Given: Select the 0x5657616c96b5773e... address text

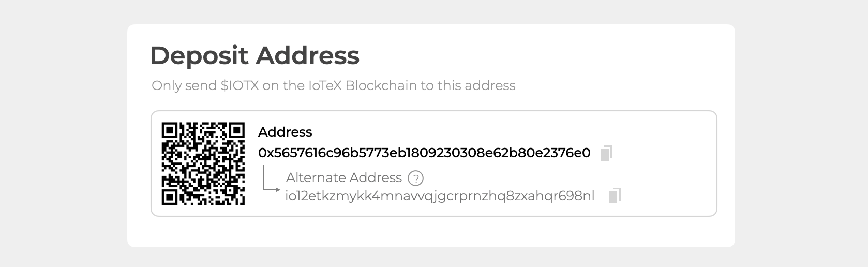Looking at the screenshot, I should point(424,153).
